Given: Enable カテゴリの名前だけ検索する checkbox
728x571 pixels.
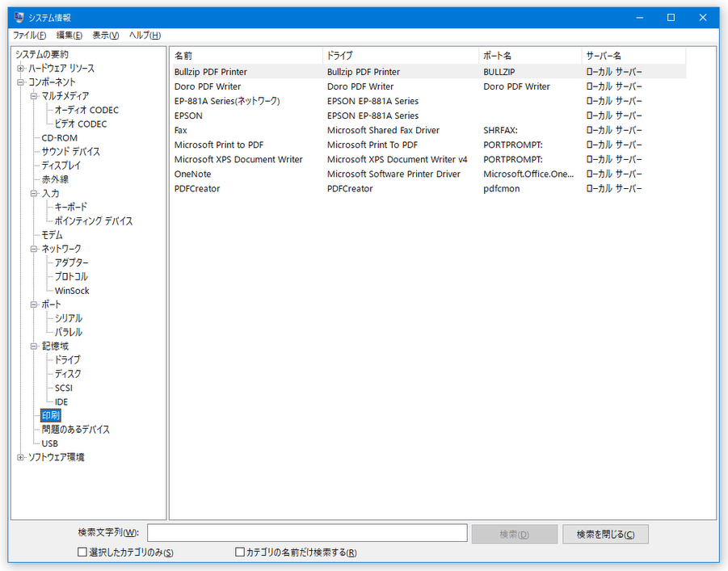Looking at the screenshot, I should coord(240,552).
